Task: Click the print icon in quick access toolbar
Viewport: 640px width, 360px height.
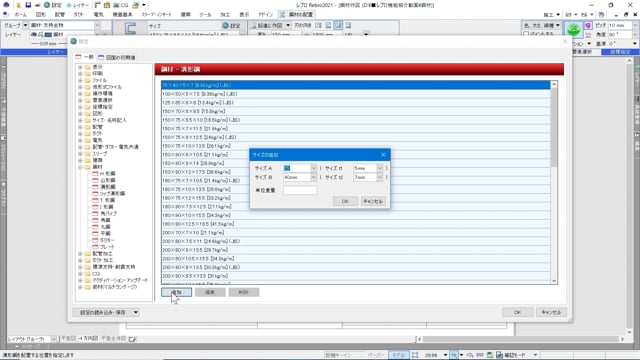Action: pyautogui.click(x=37, y=5)
